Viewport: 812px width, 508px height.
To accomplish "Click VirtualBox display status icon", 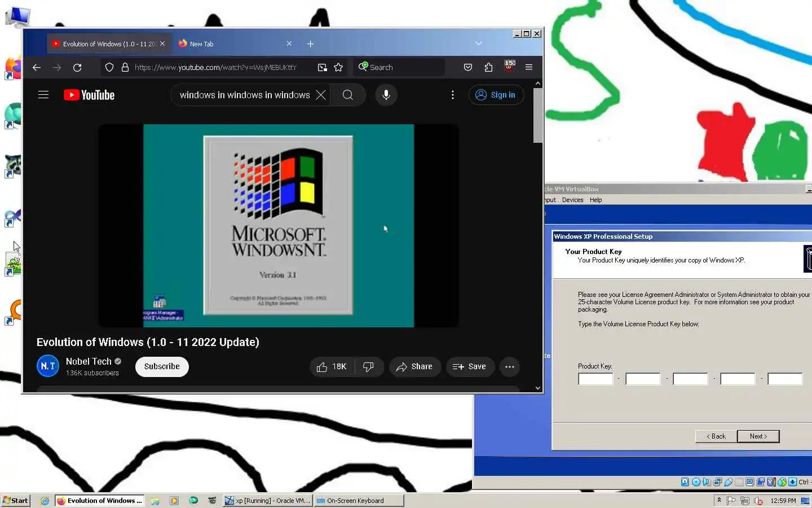I will pos(749,482).
